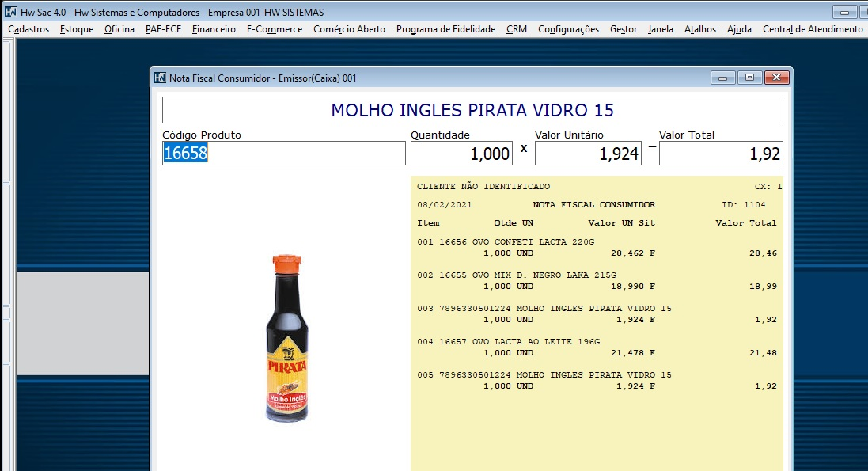868x471 pixels.
Task: Click the Valor Total field showing 1,92
Action: tap(721, 153)
